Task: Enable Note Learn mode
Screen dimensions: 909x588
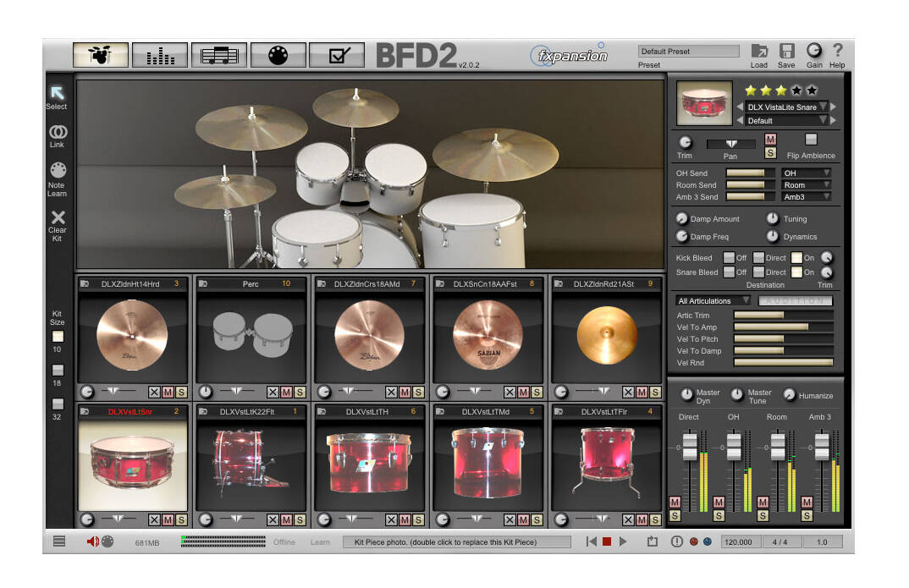Action: click(58, 170)
